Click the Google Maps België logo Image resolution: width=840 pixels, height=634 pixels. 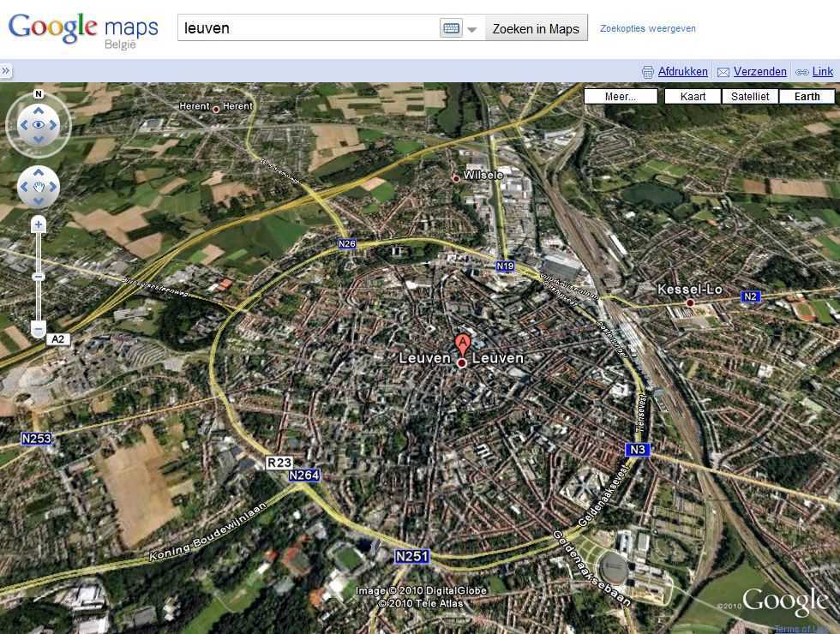coord(83,31)
